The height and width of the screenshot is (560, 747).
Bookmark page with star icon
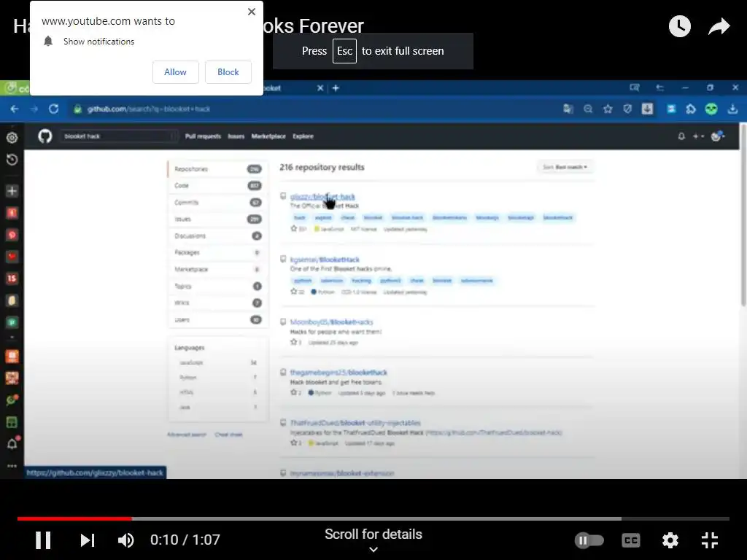point(608,109)
